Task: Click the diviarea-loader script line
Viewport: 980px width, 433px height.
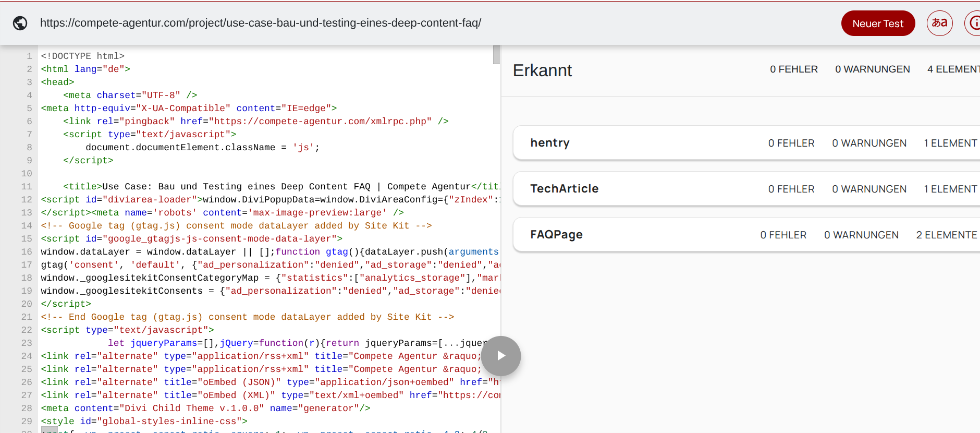Action: (271, 199)
